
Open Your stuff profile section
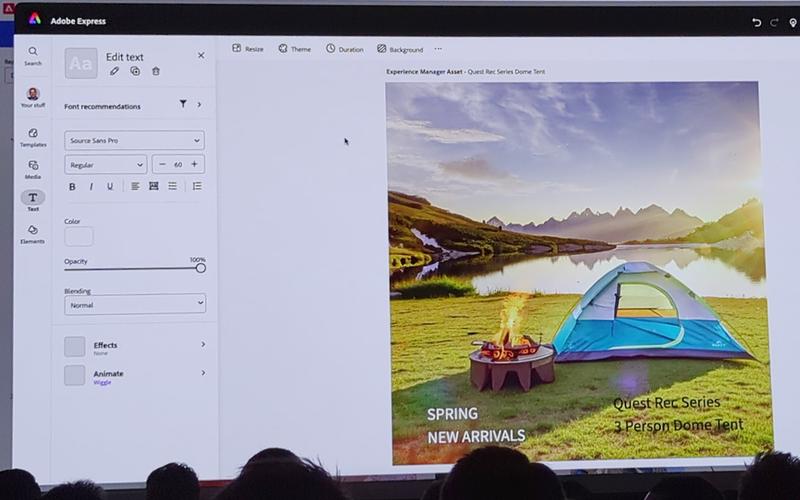pos(33,97)
